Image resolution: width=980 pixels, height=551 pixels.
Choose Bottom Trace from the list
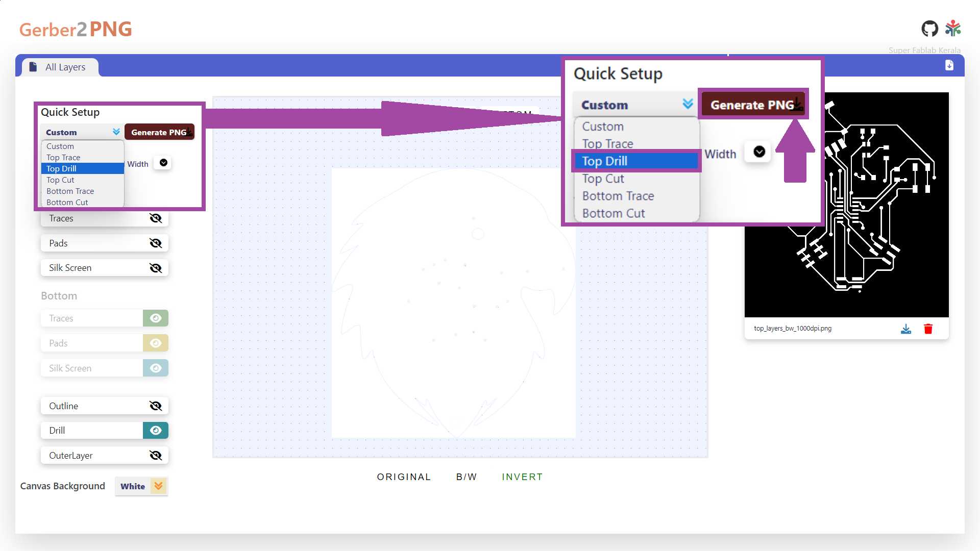[x=70, y=191]
